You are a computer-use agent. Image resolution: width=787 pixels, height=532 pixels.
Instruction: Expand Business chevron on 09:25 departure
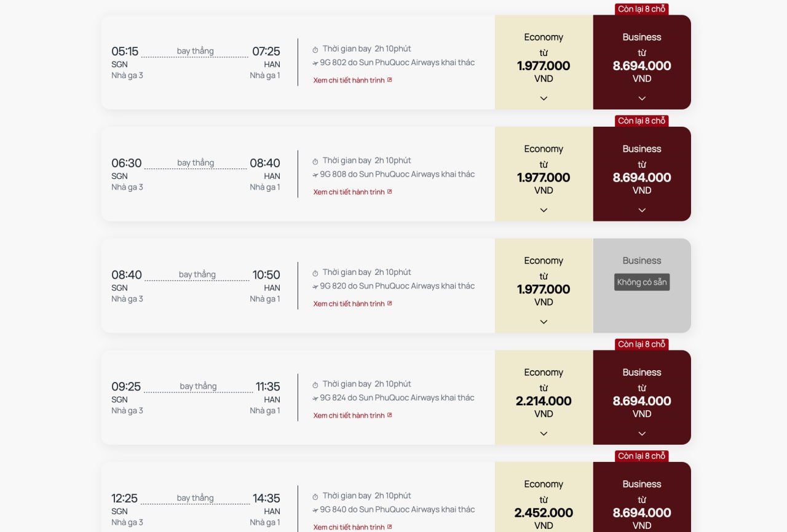click(x=642, y=434)
